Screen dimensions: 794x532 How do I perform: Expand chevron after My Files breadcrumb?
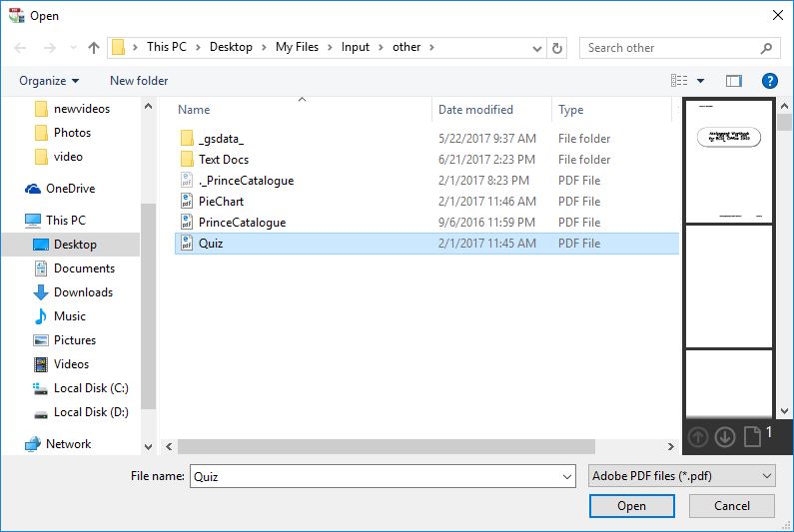(331, 48)
